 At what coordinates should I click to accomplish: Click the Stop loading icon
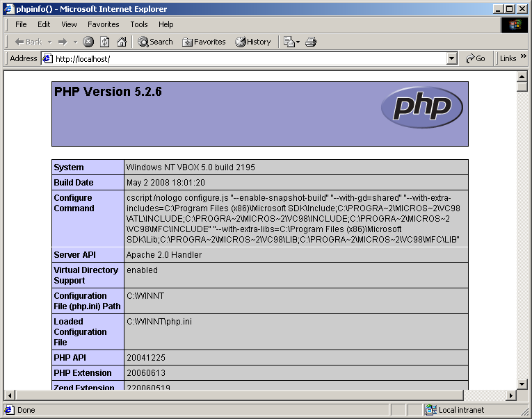point(88,42)
